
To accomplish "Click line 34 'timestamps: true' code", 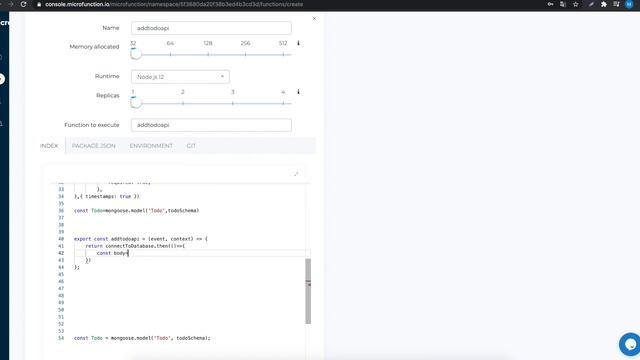I will coord(107,196).
